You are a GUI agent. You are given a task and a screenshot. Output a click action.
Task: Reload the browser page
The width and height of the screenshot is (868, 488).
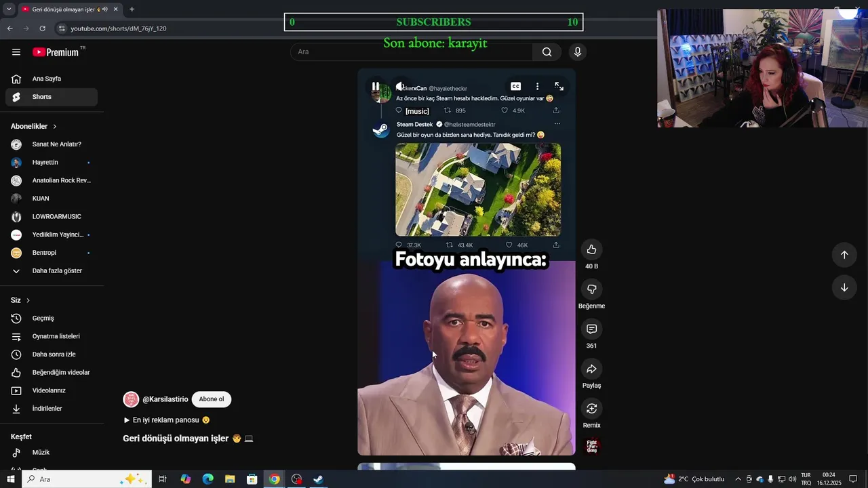tap(42, 28)
